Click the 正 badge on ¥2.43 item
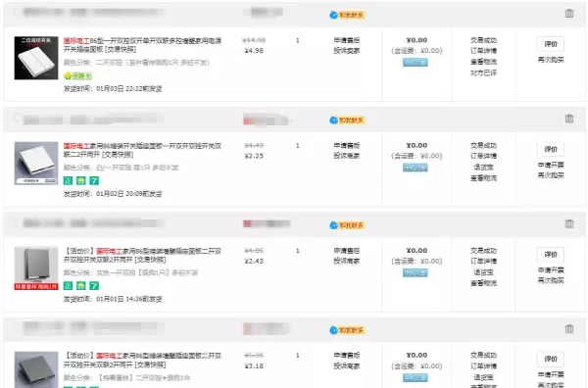Screen dimensions: 588x388 click(68, 286)
